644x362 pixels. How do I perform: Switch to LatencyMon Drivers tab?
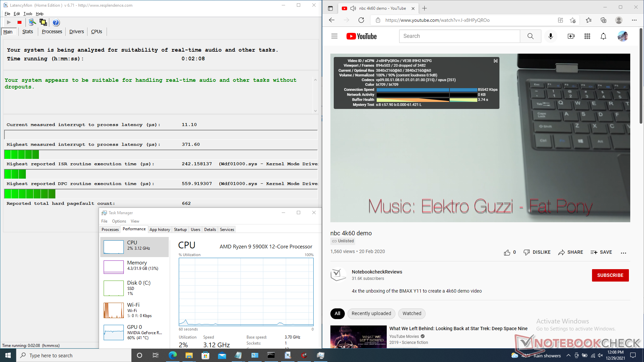[x=76, y=32]
